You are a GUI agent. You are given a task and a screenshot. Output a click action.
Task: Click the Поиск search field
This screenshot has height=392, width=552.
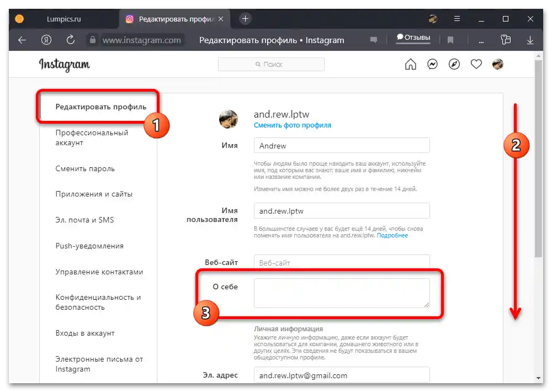(271, 65)
